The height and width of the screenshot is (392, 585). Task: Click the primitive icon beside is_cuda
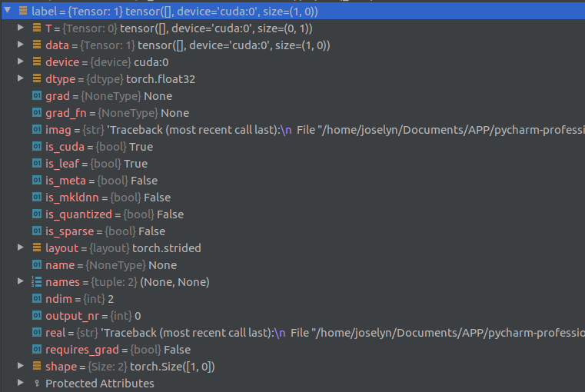pyautogui.click(x=37, y=146)
